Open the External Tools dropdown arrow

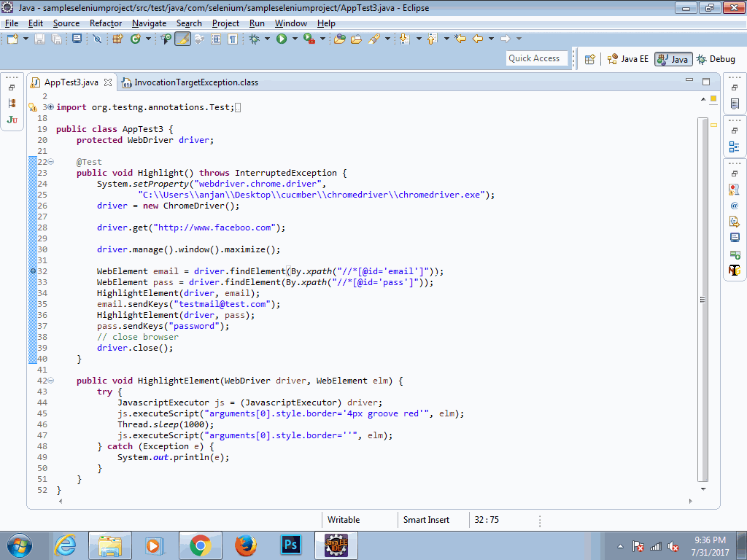(x=322, y=39)
